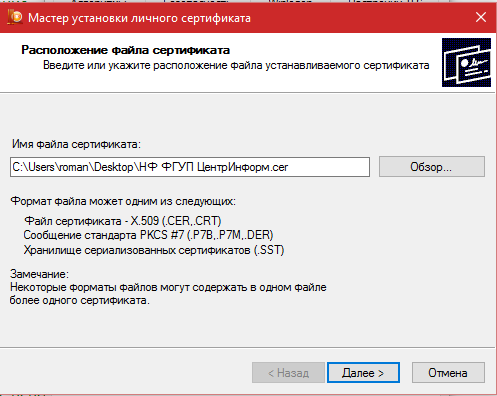Image resolution: width=497 pixels, height=396 pixels.
Task: Click the CryptoPro icon in the title bar
Action: (x=15, y=17)
